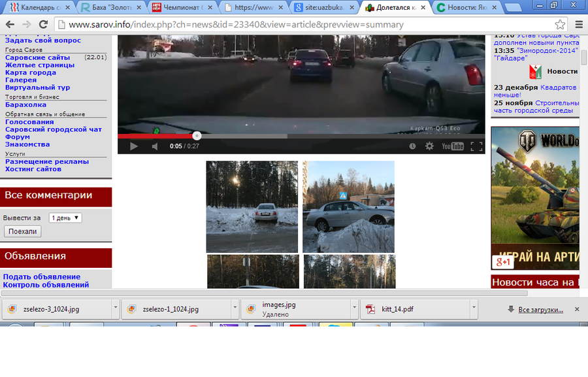This screenshot has height=377, width=588.
Task: Mute the video with the speaker icon
Action: 155,146
